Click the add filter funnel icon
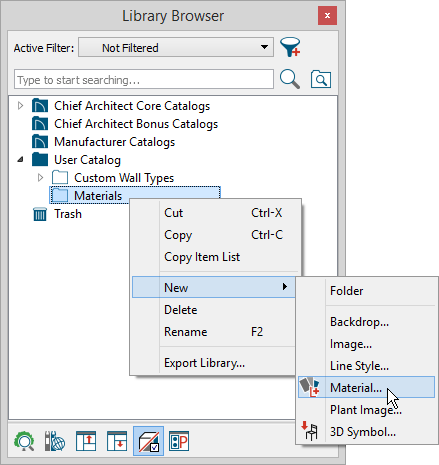The image size is (439, 465). tap(290, 47)
